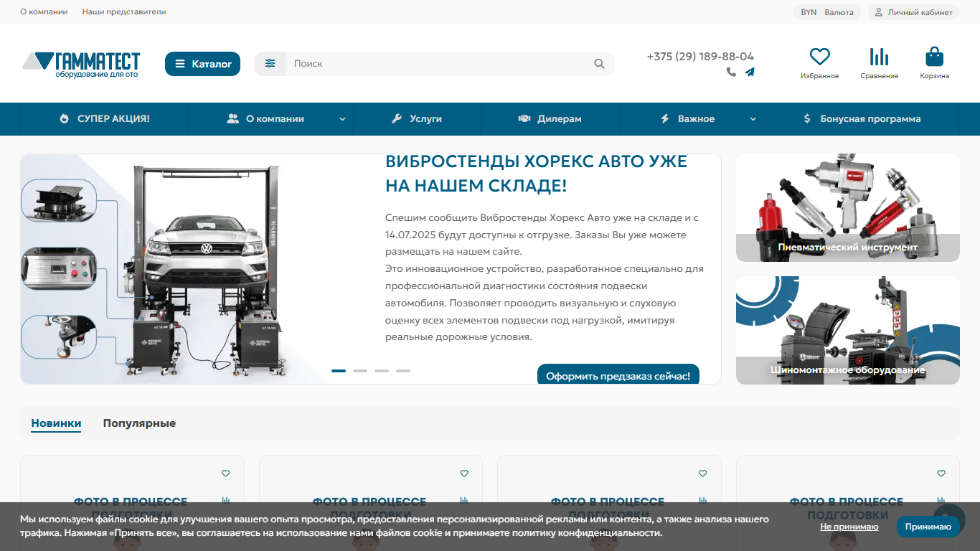Open the О компании top link
This screenshot has height=551, width=980.
tap(44, 12)
